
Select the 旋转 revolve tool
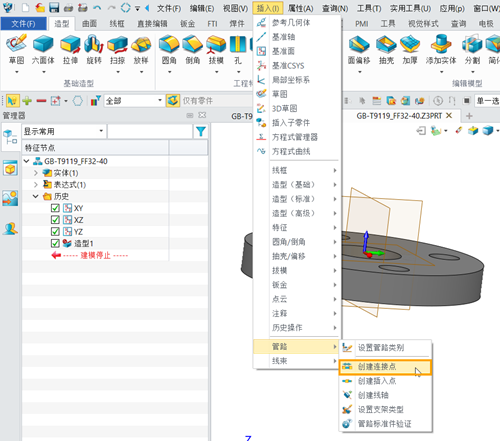[x=94, y=49]
